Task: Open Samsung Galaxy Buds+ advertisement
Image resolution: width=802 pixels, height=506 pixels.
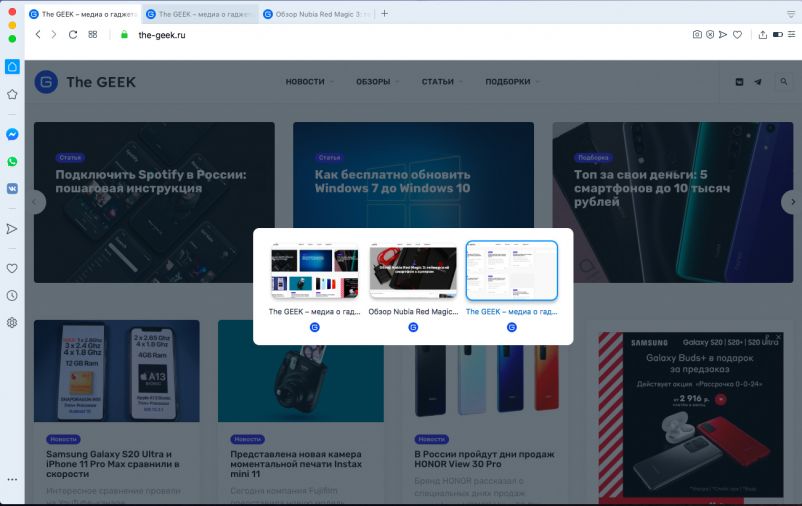Action: pos(691,415)
